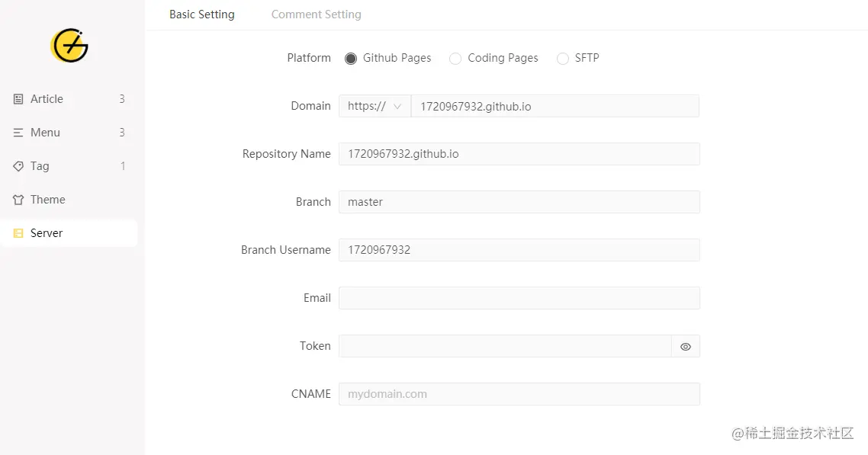Open the Server section
The height and width of the screenshot is (455, 868).
coord(69,233)
